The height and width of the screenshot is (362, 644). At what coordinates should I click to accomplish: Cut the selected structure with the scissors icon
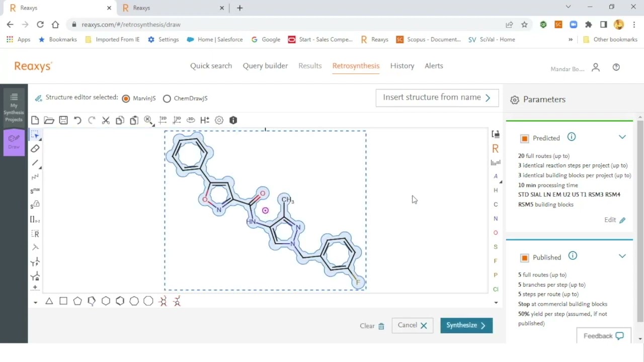click(106, 120)
